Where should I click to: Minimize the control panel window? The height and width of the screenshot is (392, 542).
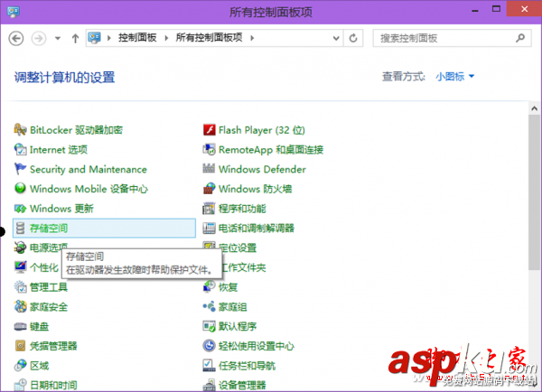pyautogui.click(x=475, y=10)
